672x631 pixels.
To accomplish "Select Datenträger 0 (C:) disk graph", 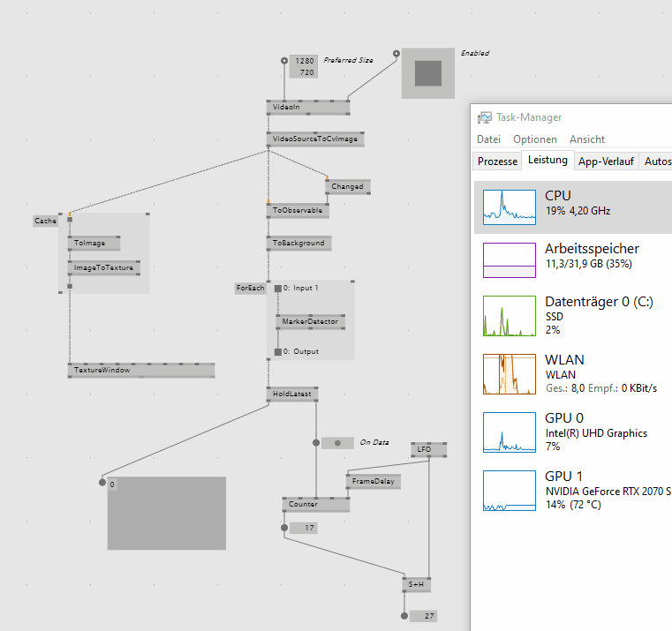I will [509, 315].
